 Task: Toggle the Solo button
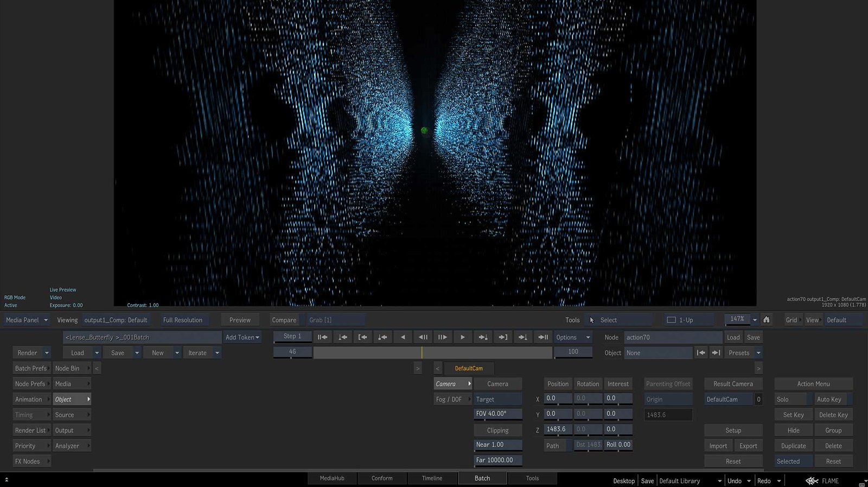point(793,399)
